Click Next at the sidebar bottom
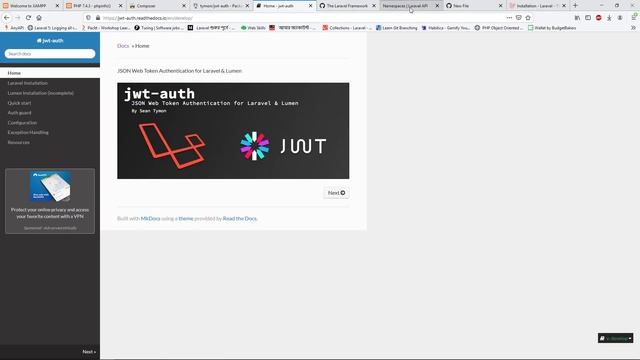This screenshot has height=360, width=640. 89,351
